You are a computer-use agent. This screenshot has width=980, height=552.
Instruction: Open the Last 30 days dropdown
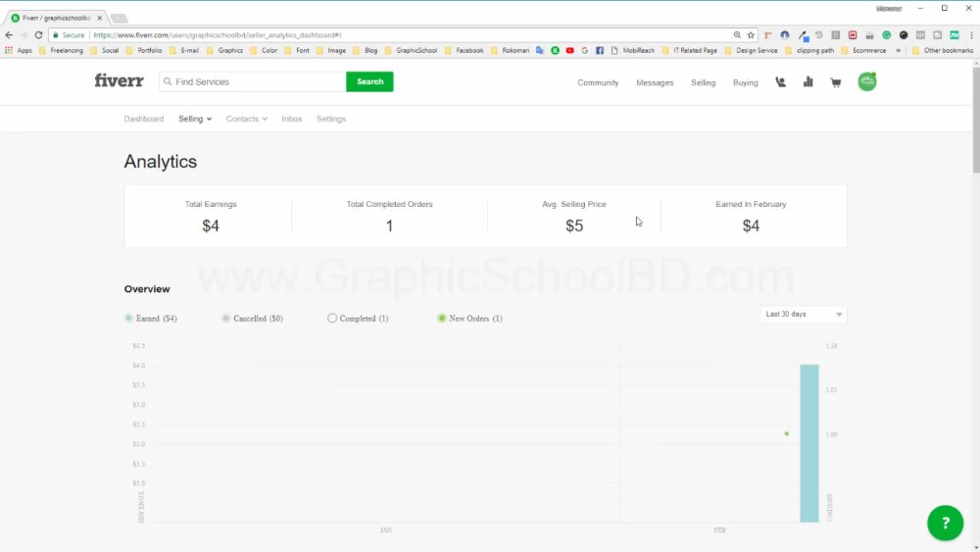point(804,314)
